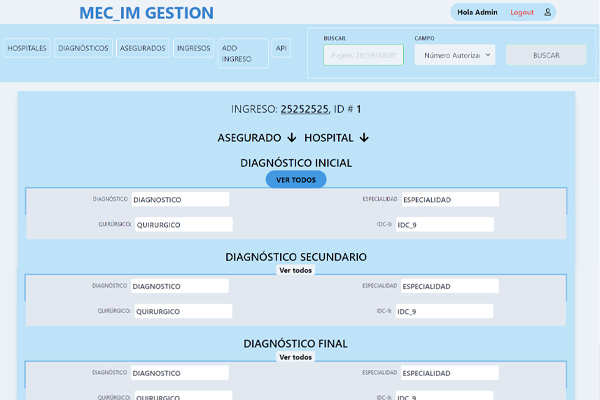Expand the ASEGURADO section arrow
Screen dimensions: 600x400
click(291, 137)
